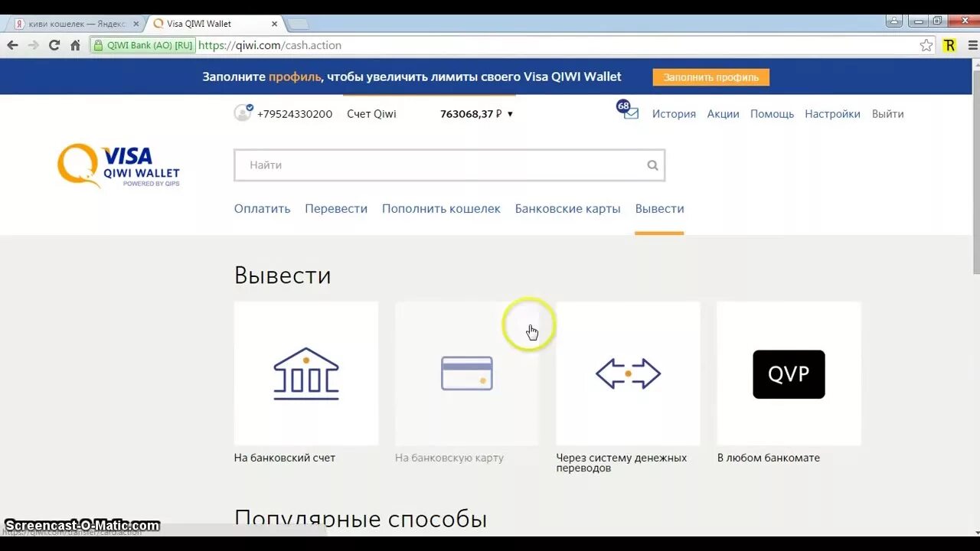Close the Yandex search tab
Image resolution: width=980 pixels, height=551 pixels.
pyautogui.click(x=136, y=24)
